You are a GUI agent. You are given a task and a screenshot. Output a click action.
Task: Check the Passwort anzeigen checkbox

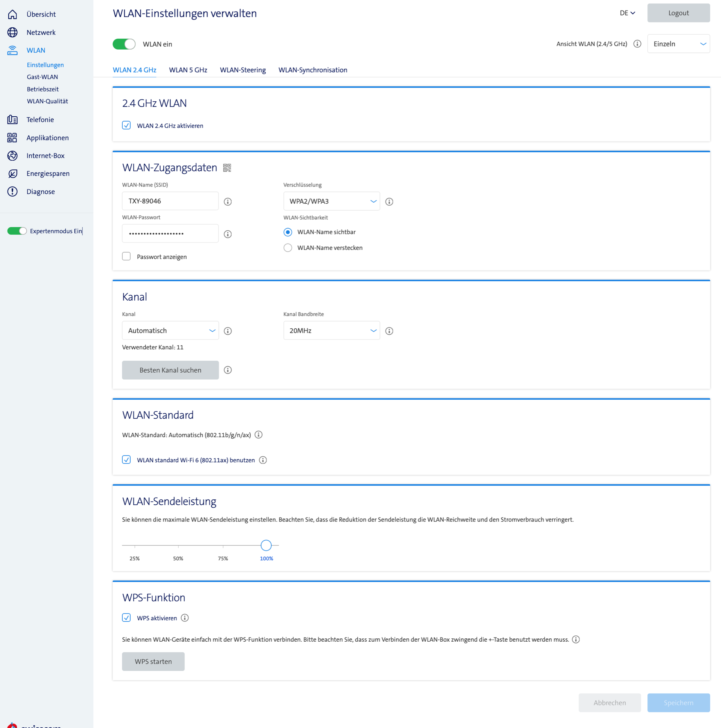(x=126, y=257)
